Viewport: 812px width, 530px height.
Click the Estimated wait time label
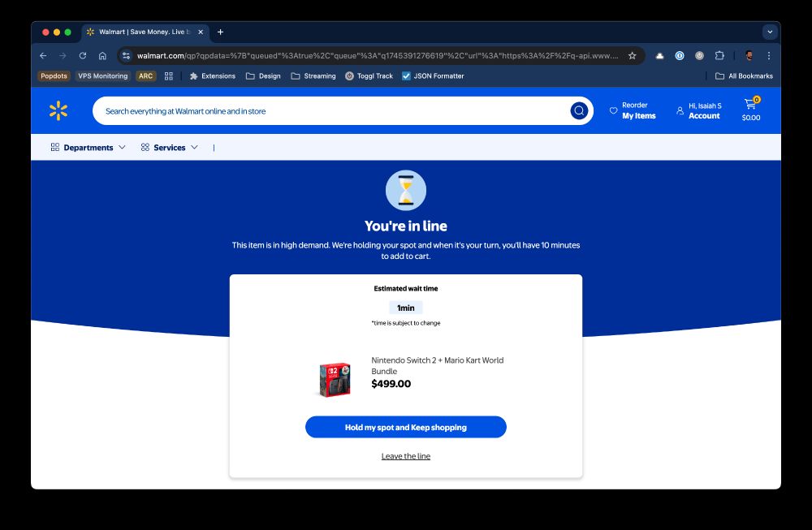click(406, 288)
